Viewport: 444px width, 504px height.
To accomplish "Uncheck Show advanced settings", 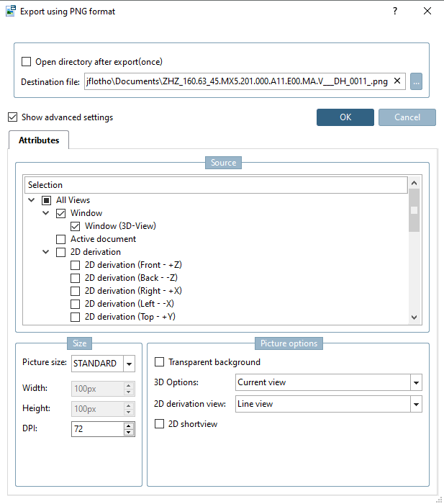I will pyautogui.click(x=12, y=117).
